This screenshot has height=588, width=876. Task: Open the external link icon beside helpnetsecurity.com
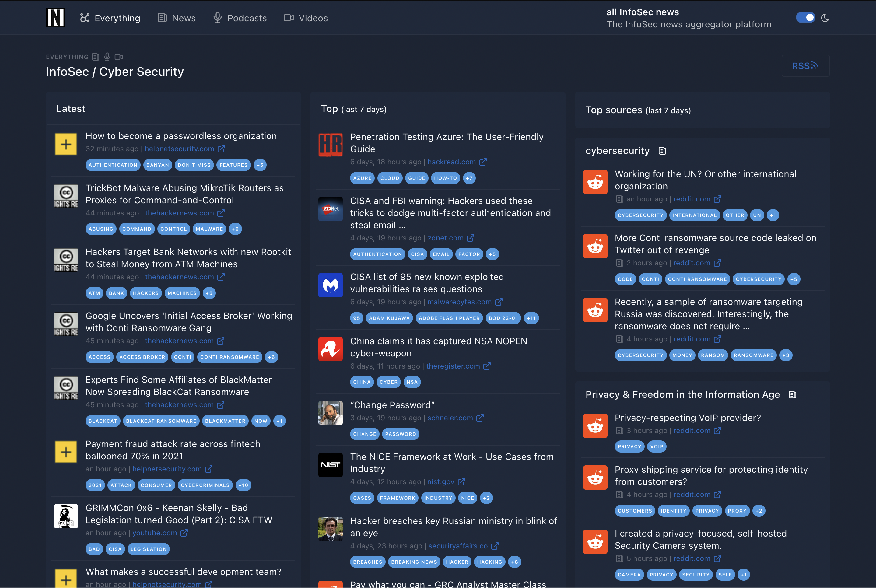point(221,149)
